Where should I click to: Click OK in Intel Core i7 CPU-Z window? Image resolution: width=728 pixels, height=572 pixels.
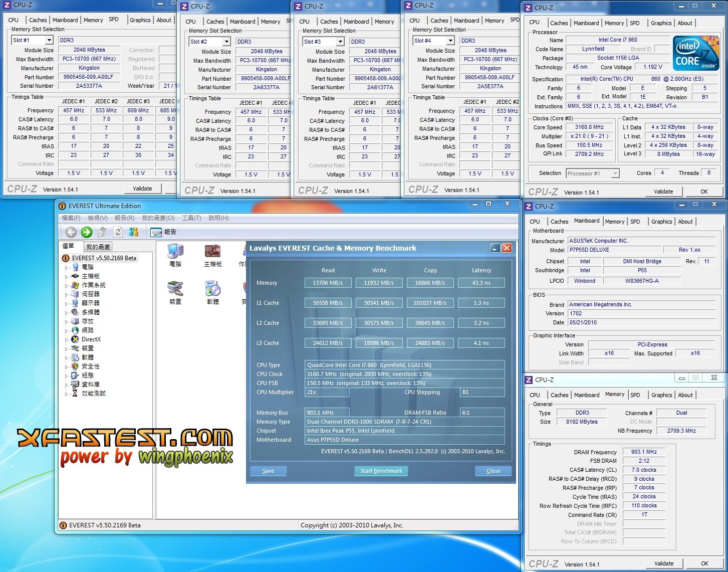(704, 192)
